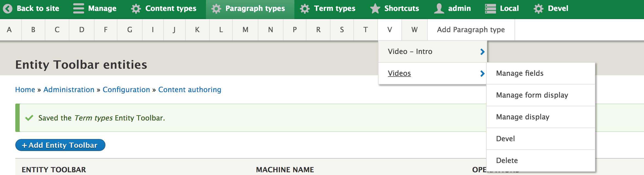Expand the Video – Intro submenu arrow
Image resolution: width=644 pixels, height=175 pixels.
(482, 52)
